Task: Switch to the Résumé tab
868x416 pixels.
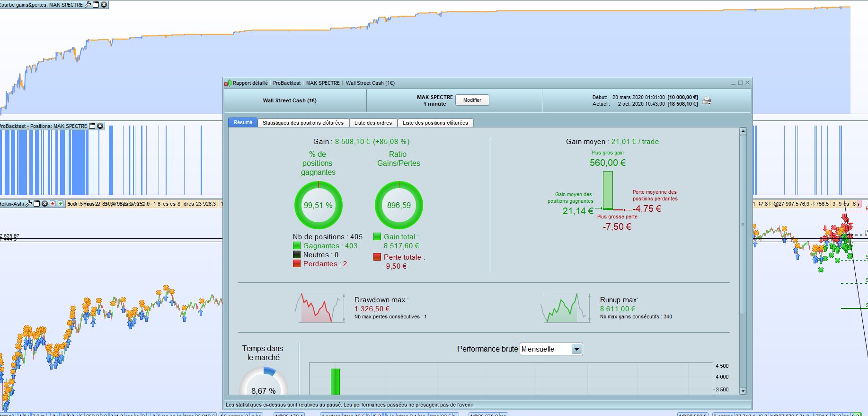Action: 243,122
